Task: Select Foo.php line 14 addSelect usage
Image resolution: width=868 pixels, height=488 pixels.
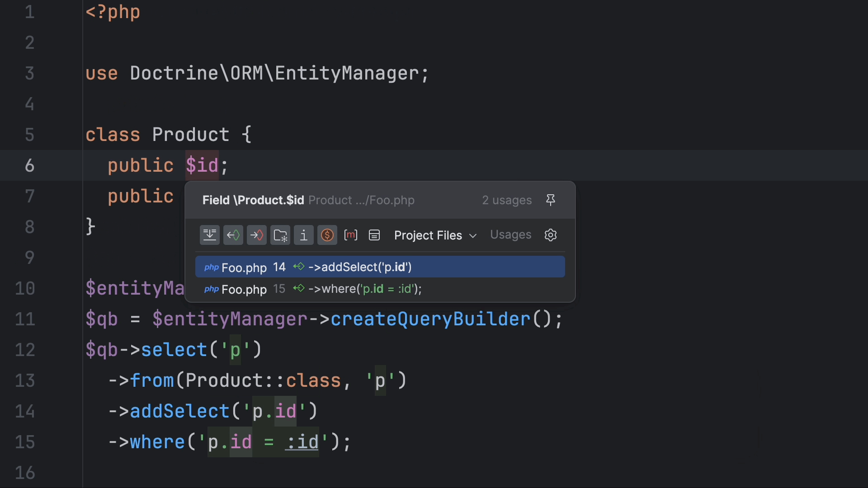Action: (x=380, y=267)
